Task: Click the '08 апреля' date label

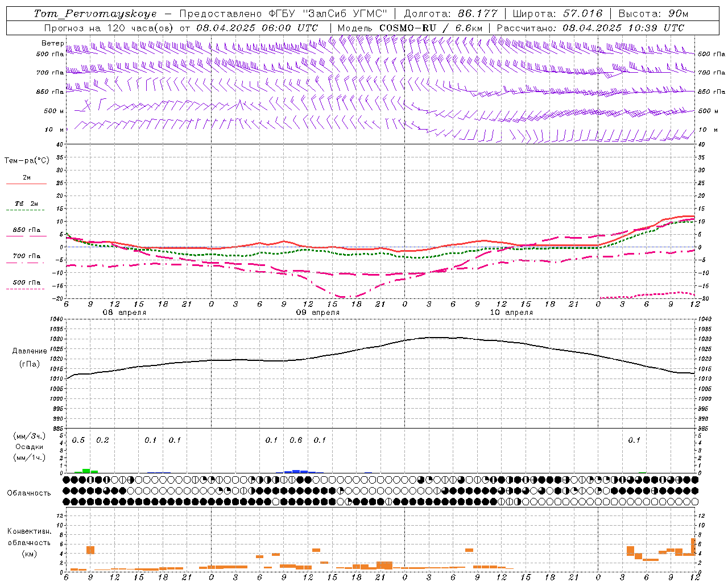Action: pos(124,313)
